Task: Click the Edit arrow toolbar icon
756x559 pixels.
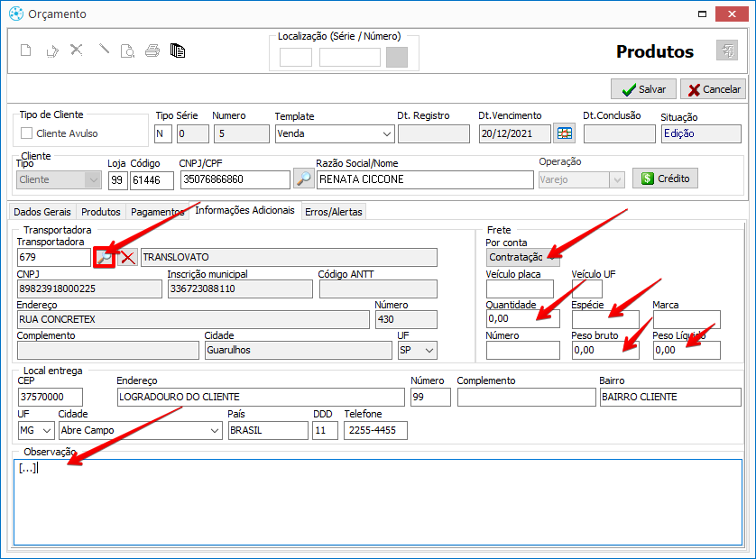Action: click(x=52, y=50)
